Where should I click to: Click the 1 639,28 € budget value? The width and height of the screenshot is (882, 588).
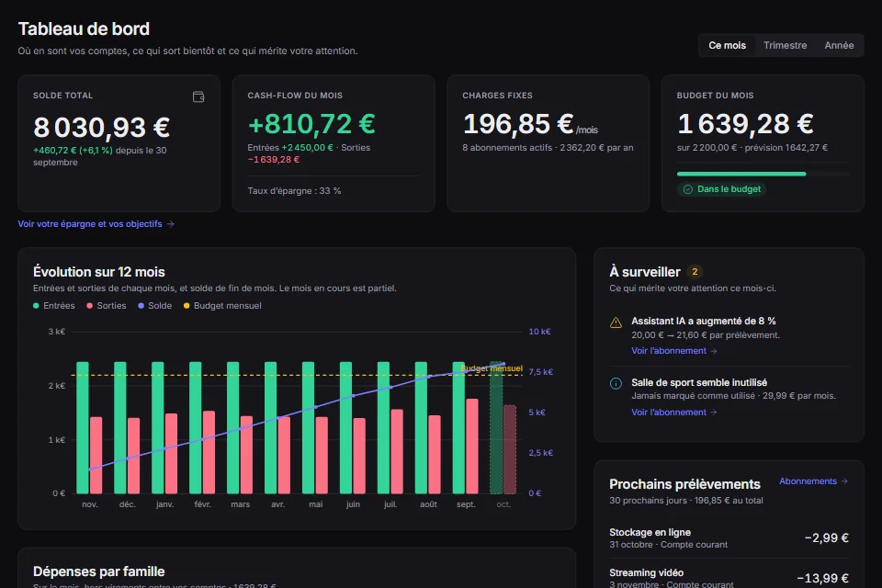point(745,124)
